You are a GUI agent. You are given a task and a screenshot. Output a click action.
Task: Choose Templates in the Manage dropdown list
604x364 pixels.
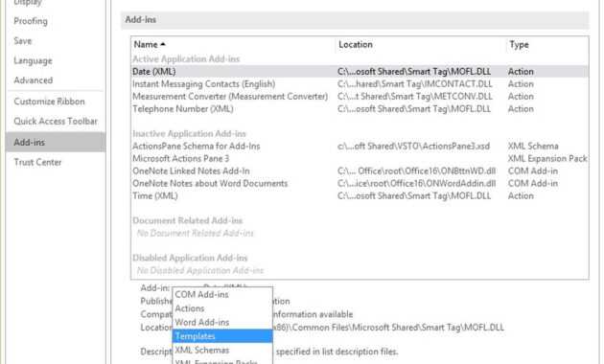(x=222, y=336)
